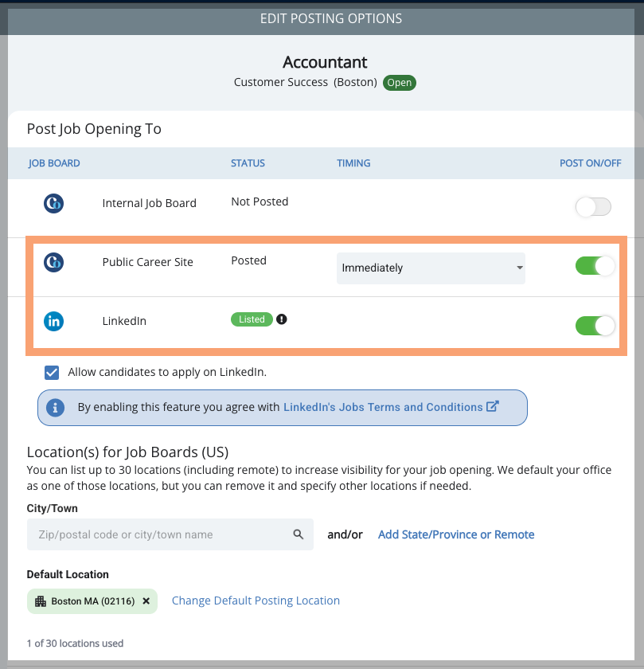
Task: Uncheck Allow candidates to apply on LinkedIn
Action: point(52,372)
